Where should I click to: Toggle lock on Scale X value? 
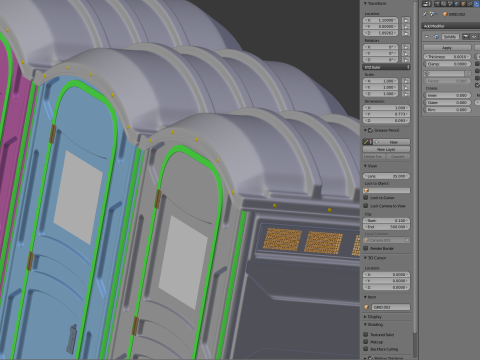pos(406,81)
